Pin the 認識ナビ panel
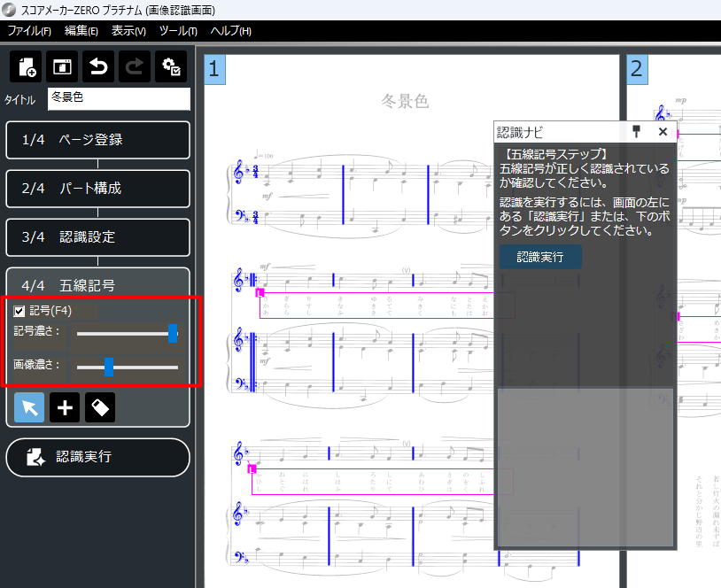The width and height of the screenshot is (721, 588). click(636, 132)
